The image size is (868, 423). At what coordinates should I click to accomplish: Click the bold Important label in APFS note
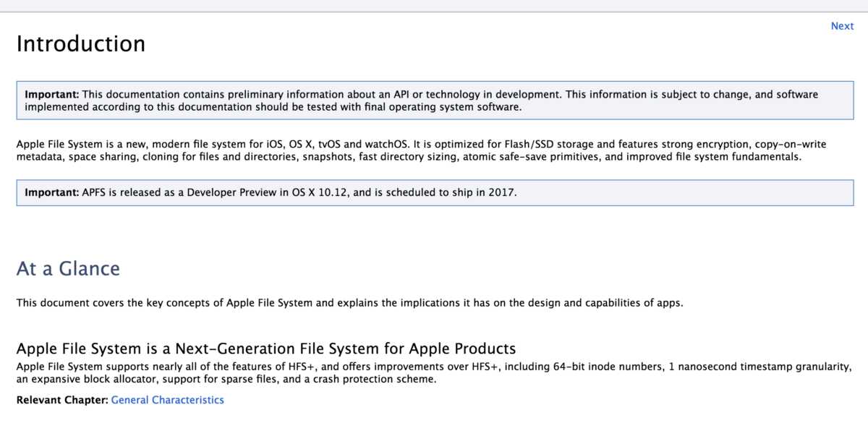[52, 193]
